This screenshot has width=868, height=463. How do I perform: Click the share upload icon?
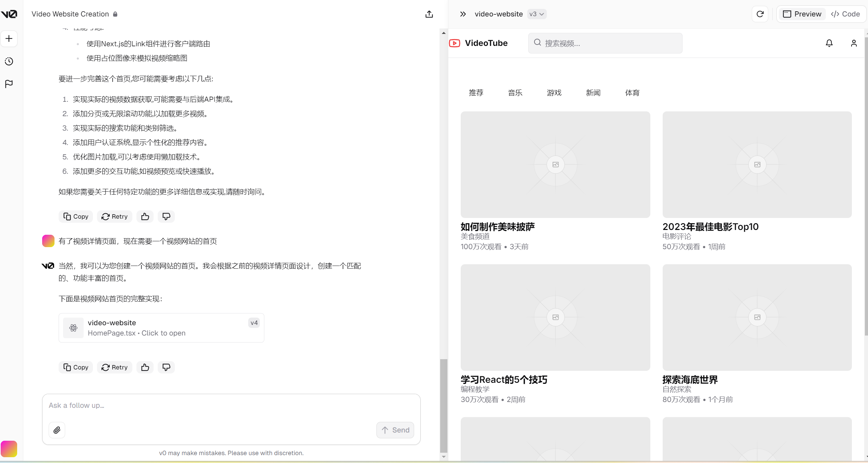[x=429, y=14]
